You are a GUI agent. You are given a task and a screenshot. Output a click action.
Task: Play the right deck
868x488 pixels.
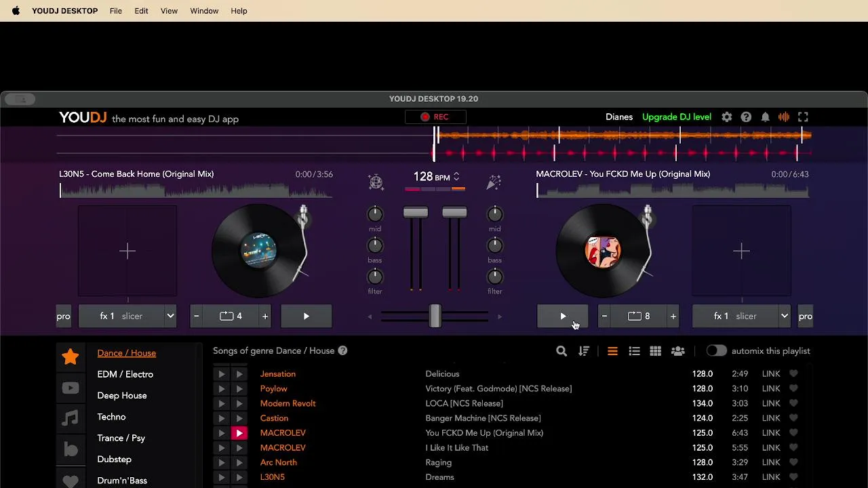click(x=563, y=317)
